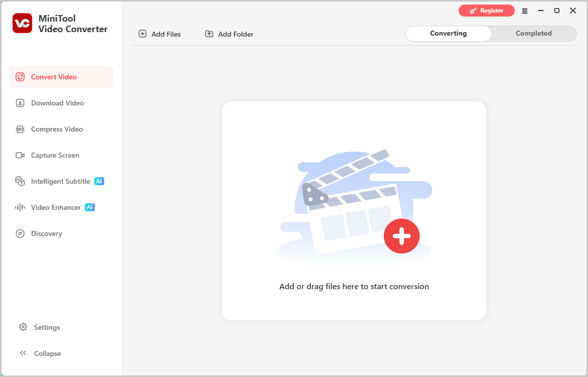Click the MiniTool Video Converter logo icon
Viewport: 588px width, 377px height.
coord(22,23)
